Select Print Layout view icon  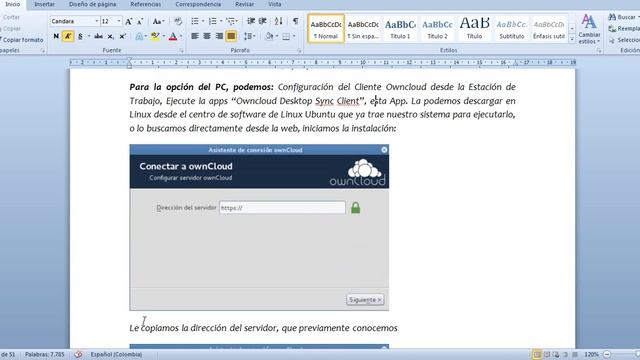click(537, 354)
